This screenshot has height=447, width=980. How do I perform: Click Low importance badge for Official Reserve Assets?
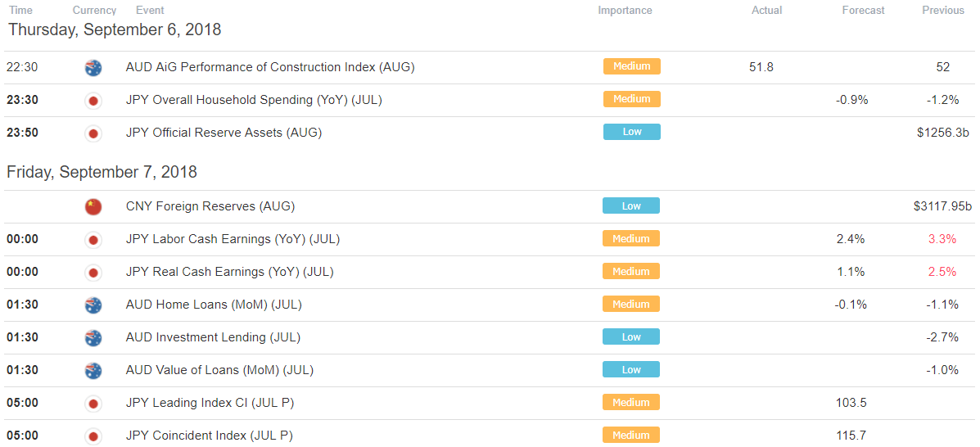631,132
